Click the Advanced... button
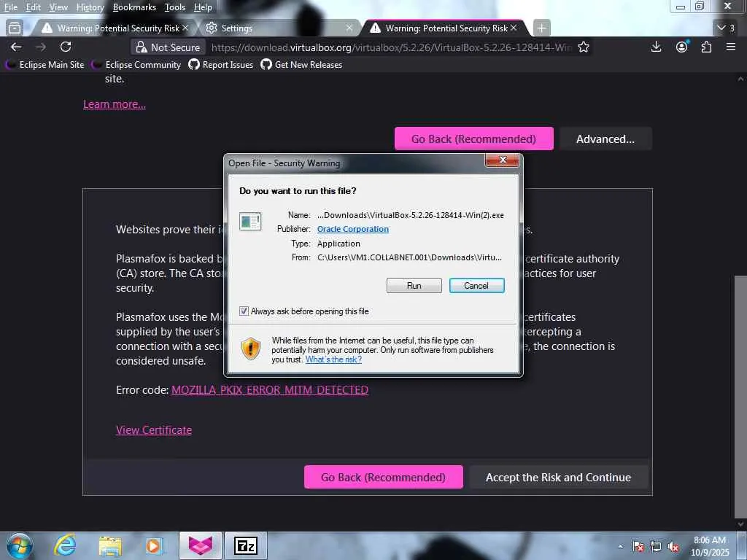This screenshot has height=560, width=747. pyautogui.click(x=605, y=139)
